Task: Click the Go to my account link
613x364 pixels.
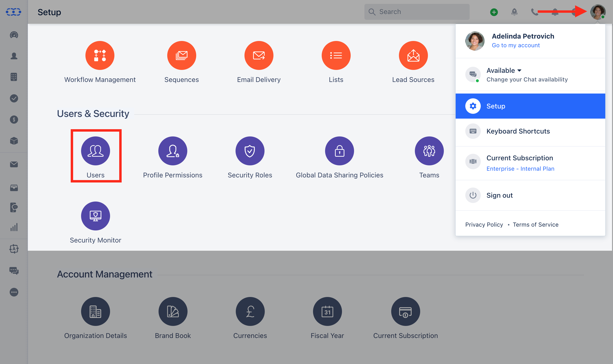Action: tap(516, 45)
